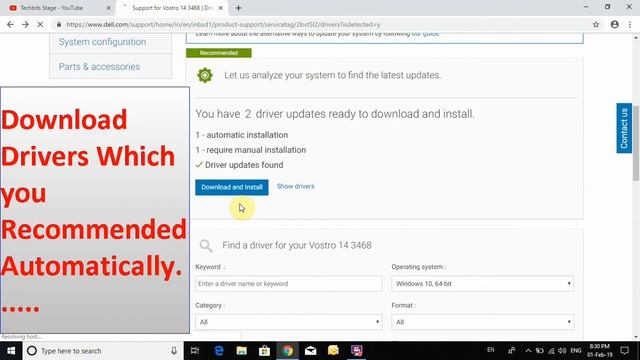Open the yellow folder app on taskbar

tap(333, 351)
